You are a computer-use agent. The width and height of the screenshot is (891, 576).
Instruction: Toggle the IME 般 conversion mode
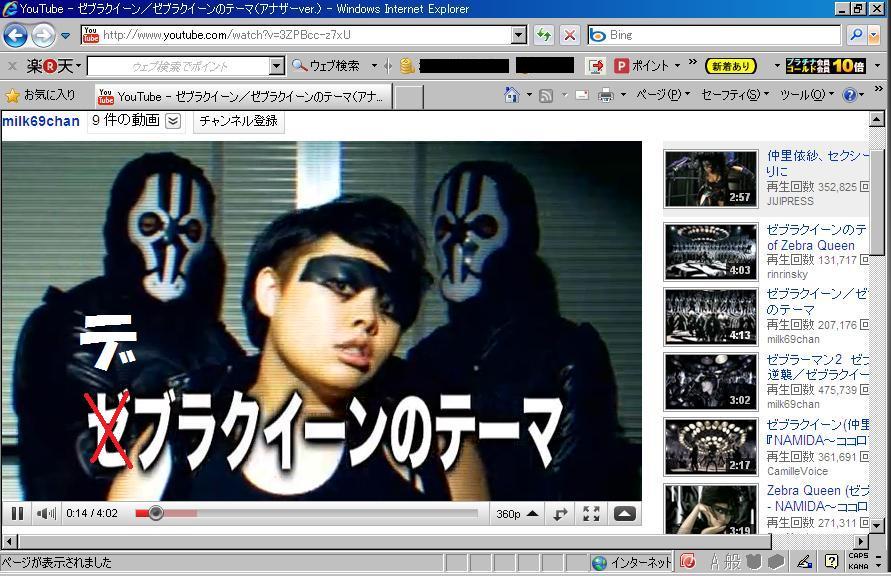pyautogui.click(x=732, y=562)
